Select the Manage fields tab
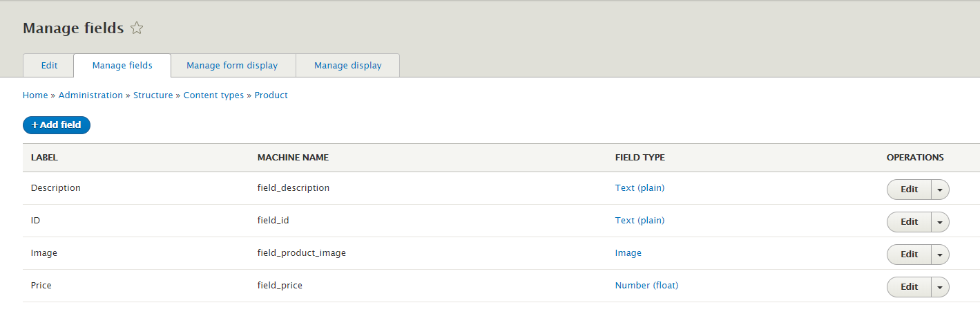 tap(122, 66)
